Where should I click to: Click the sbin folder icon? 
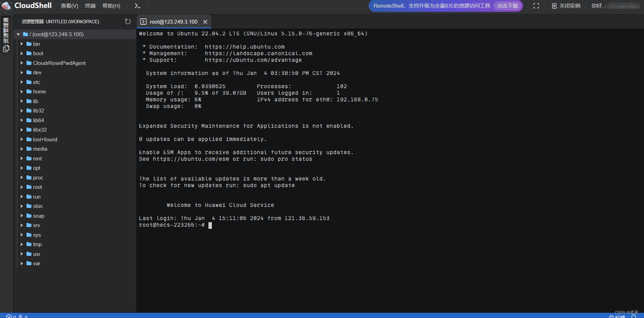(29, 206)
